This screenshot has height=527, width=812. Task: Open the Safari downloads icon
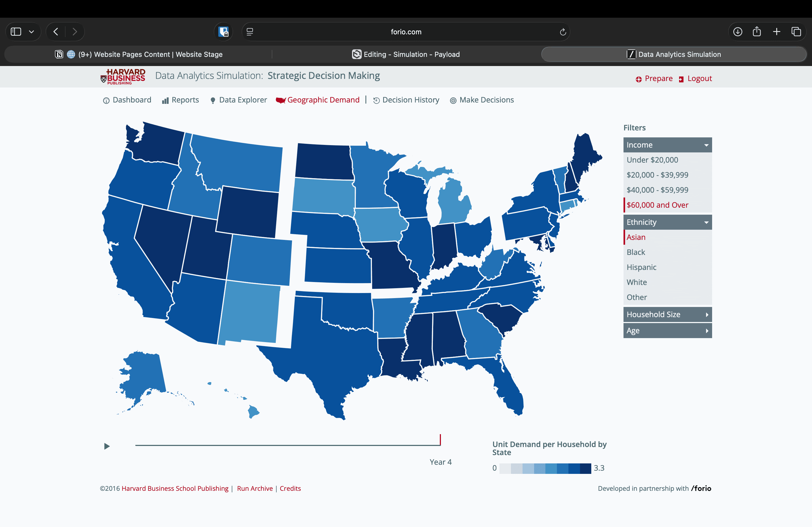pos(737,32)
